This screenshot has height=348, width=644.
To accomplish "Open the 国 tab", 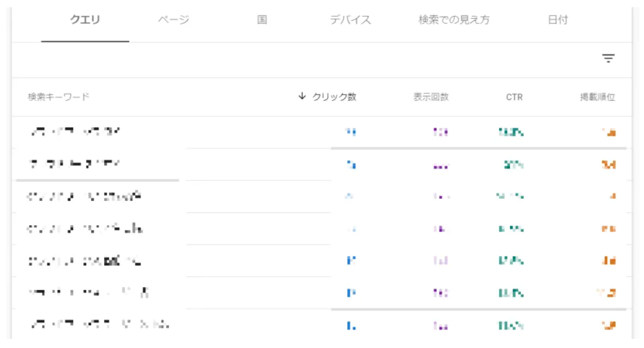I will point(262,20).
